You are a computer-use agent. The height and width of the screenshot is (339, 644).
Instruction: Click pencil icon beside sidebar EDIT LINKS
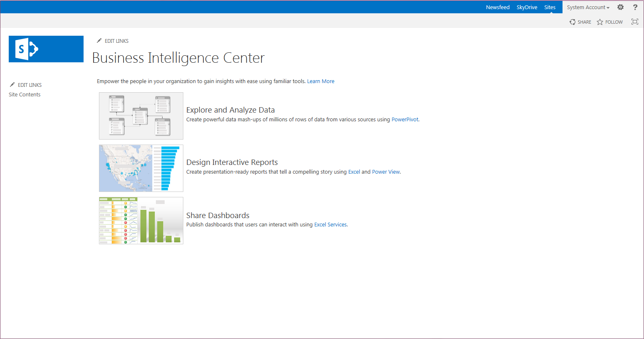[12, 85]
